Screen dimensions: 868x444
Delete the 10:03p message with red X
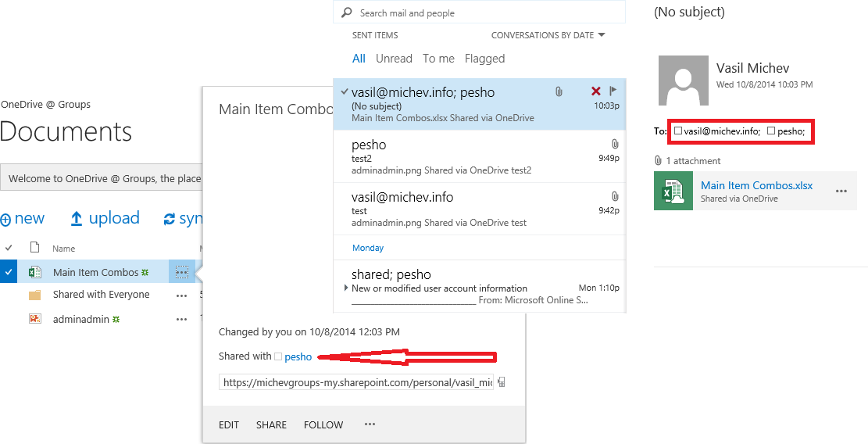pos(595,91)
